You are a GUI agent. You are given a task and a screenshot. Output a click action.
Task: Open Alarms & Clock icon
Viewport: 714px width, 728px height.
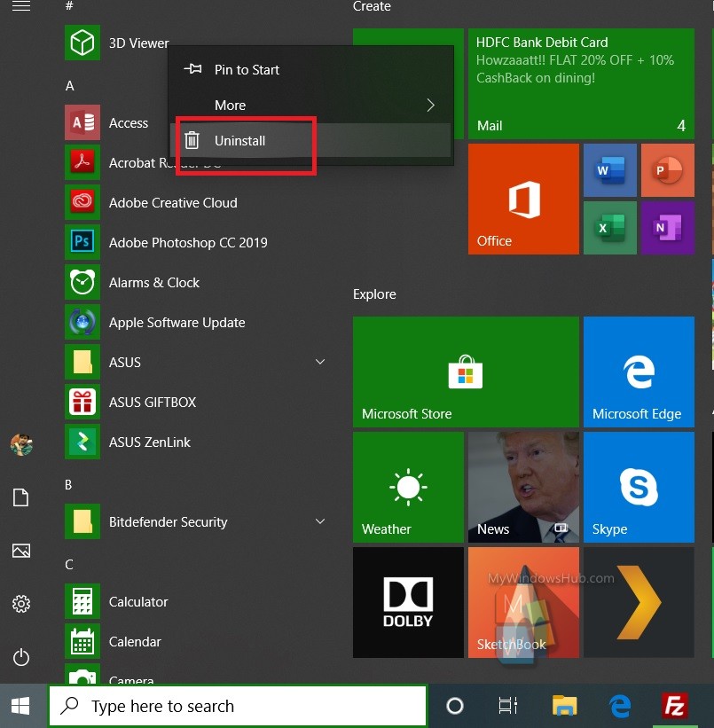pos(82,282)
